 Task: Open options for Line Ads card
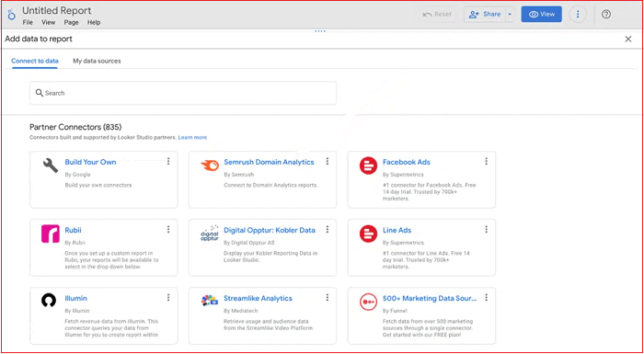(487, 230)
